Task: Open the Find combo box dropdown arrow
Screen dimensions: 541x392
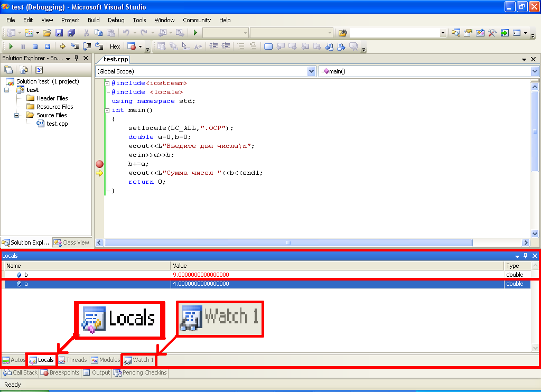Action: [x=443, y=33]
